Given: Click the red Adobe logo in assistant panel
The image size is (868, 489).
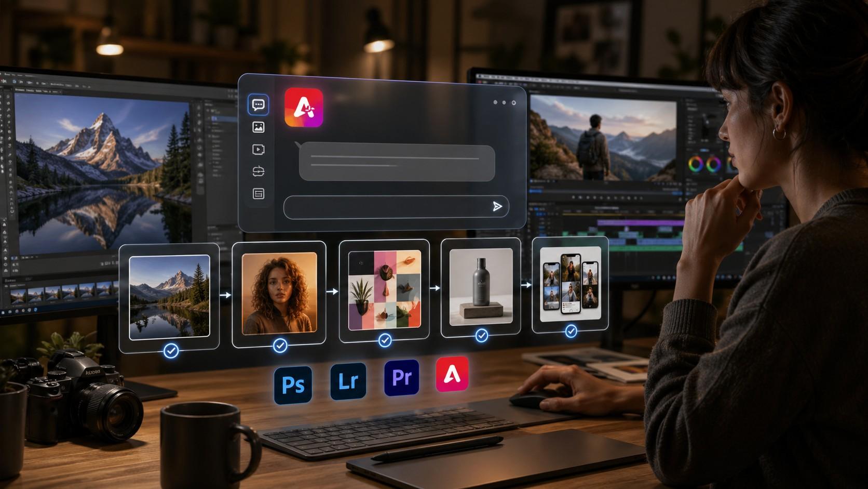Looking at the screenshot, I should (x=304, y=108).
